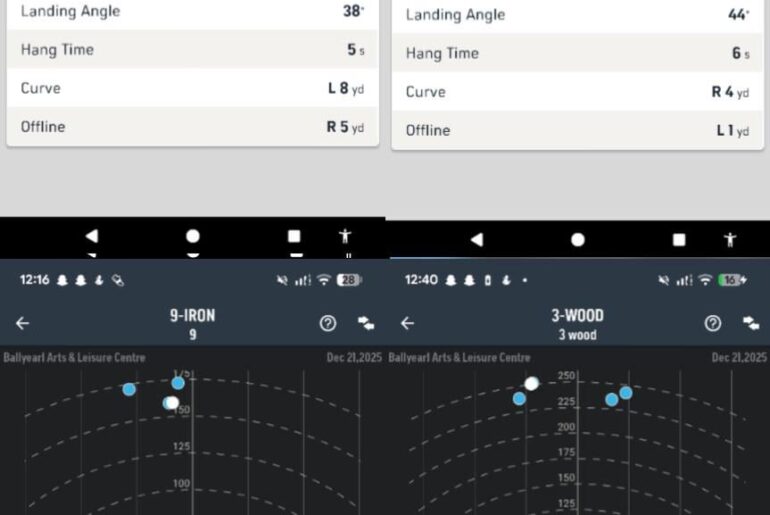Tap the recent apps square under the right panel
Screen dimensions: 770x515
pos(679,240)
